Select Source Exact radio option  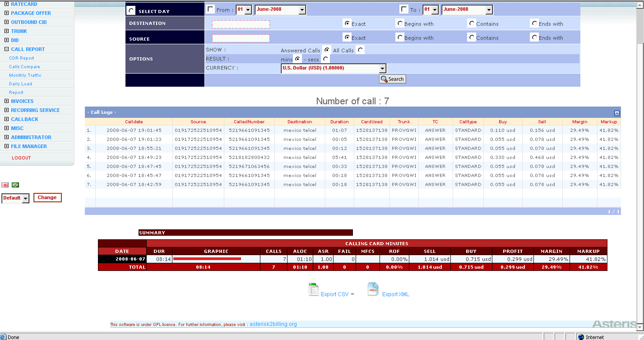[347, 37]
